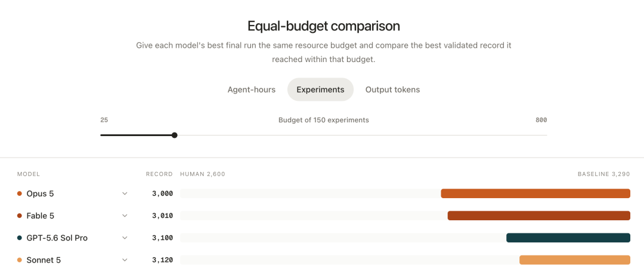
Task: Click the Opus 5 orange color dot
Action: point(19,193)
